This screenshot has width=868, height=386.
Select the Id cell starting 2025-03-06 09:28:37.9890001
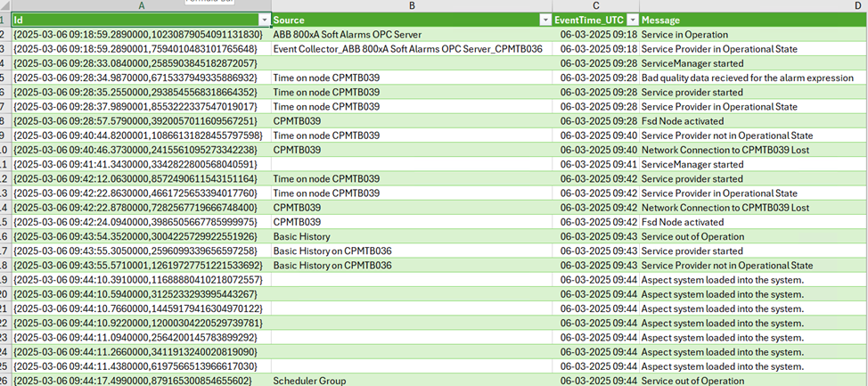coord(142,106)
